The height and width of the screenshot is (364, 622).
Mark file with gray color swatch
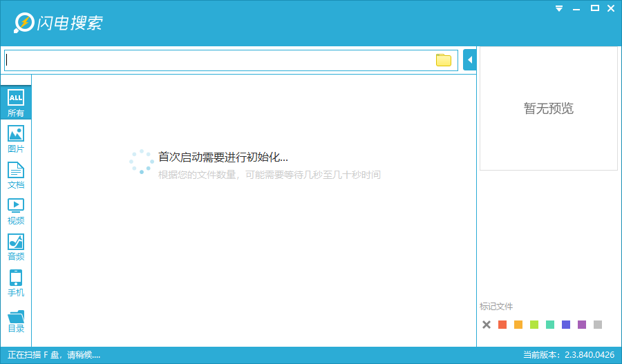click(x=598, y=325)
